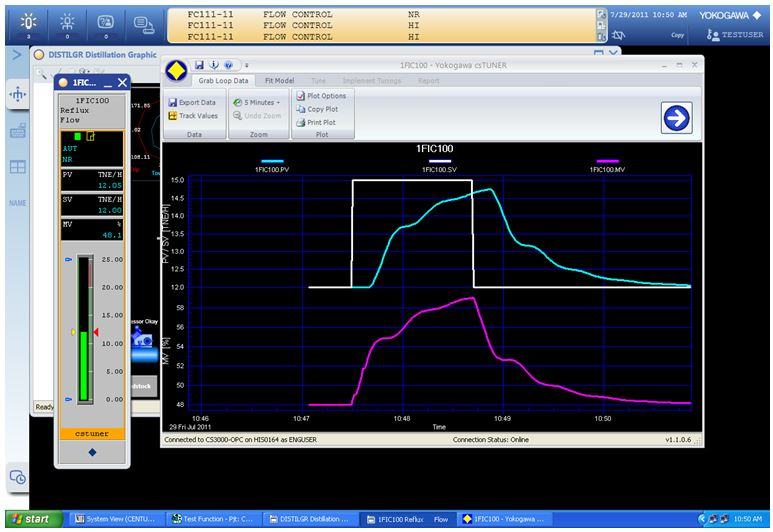773x532 pixels.
Task: Click Undo Zoom
Action: [x=257, y=116]
